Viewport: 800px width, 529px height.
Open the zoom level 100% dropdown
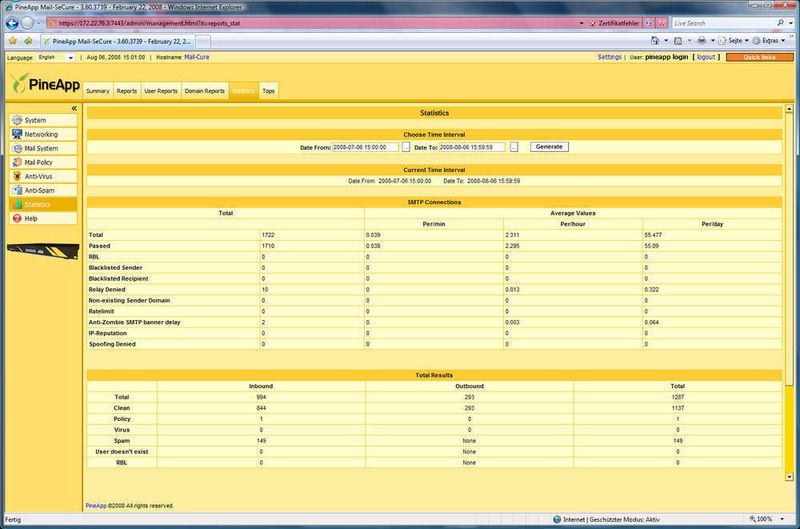coord(783,519)
